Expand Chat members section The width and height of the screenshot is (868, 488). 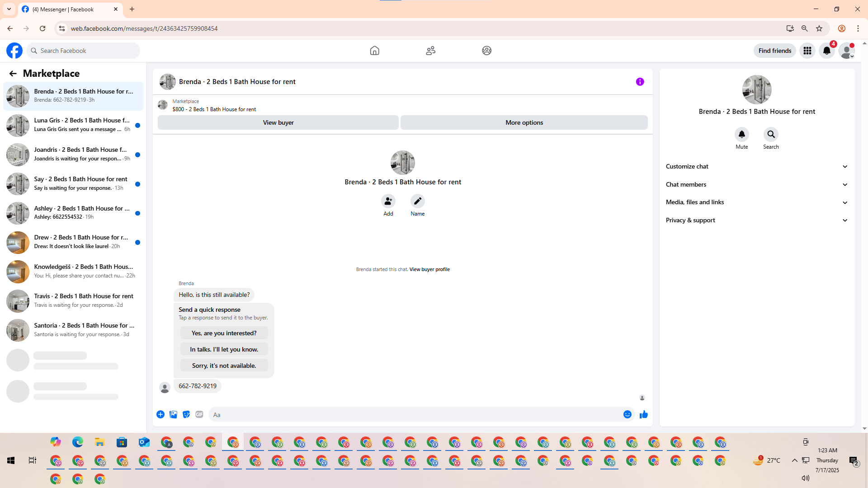point(757,185)
